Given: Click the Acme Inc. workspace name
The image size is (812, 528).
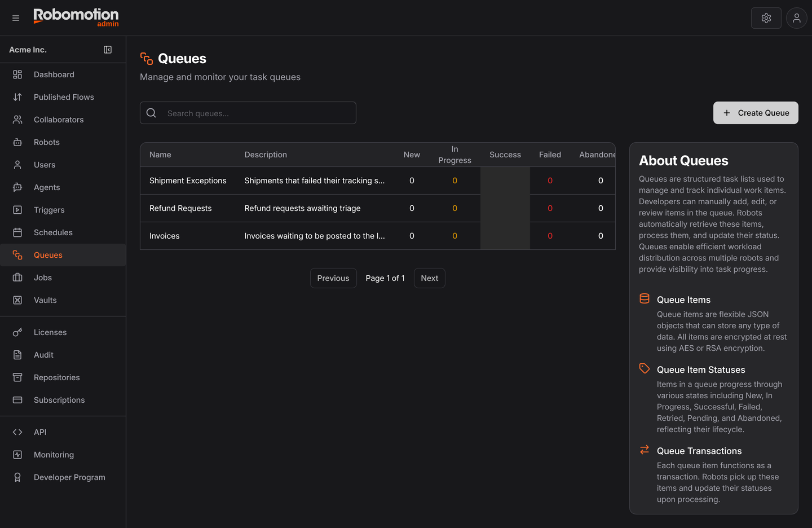Looking at the screenshot, I should pyautogui.click(x=28, y=50).
